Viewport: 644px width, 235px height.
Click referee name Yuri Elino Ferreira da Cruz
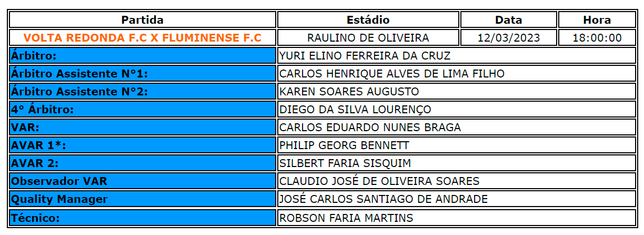[365, 56]
